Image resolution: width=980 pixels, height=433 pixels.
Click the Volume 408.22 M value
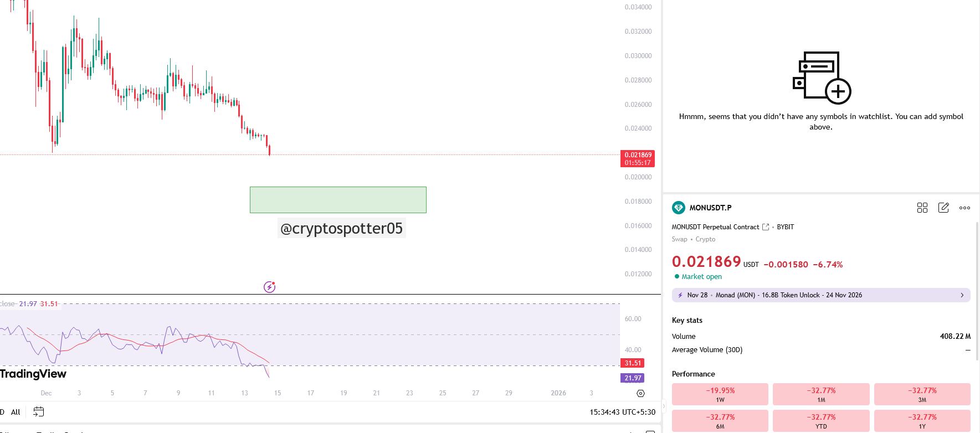click(955, 336)
